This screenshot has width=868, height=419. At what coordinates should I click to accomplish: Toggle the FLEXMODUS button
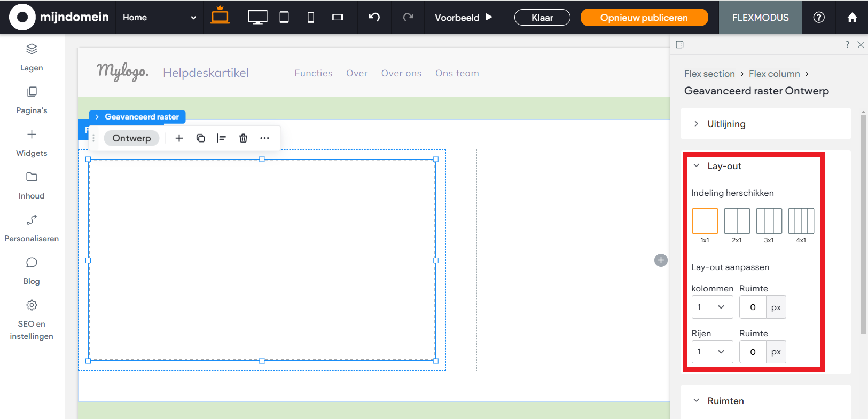(760, 18)
